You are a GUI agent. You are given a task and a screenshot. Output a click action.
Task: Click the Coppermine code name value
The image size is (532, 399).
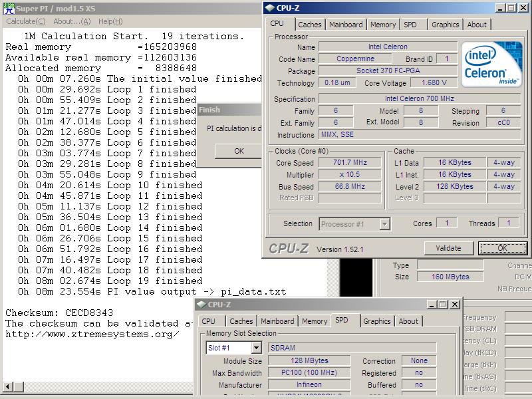[355, 59]
